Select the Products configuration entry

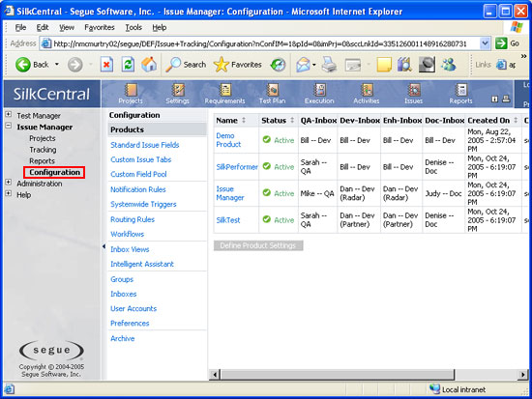pos(158,129)
